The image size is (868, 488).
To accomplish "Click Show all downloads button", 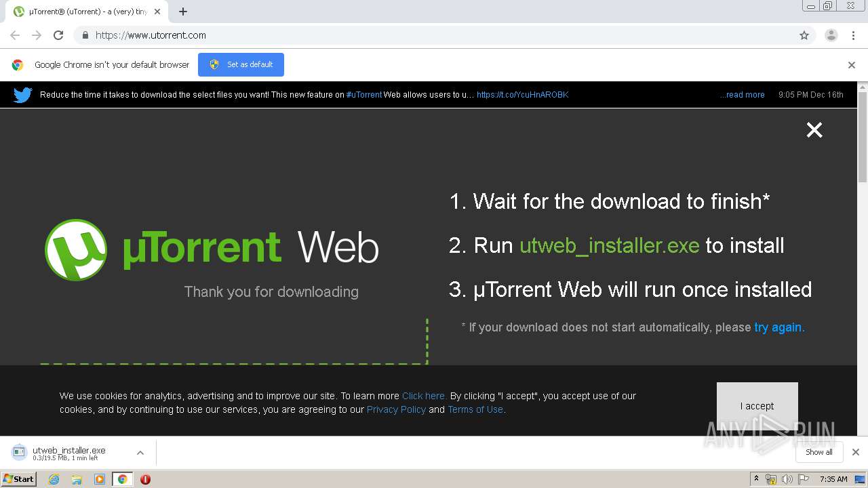I will 819,452.
